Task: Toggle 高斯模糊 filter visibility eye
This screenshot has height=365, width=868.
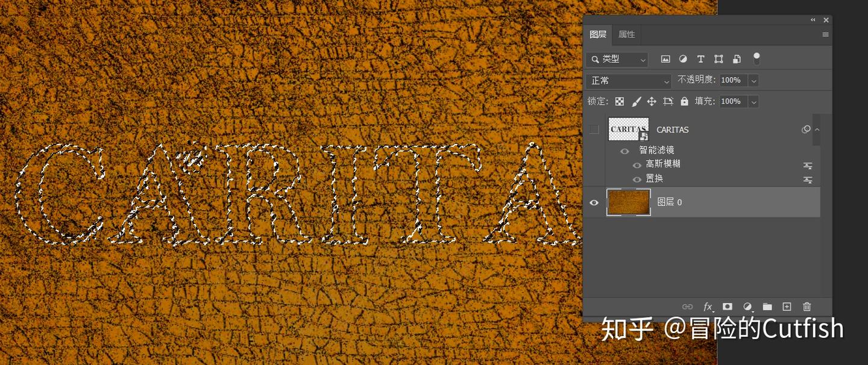Action: pos(637,165)
